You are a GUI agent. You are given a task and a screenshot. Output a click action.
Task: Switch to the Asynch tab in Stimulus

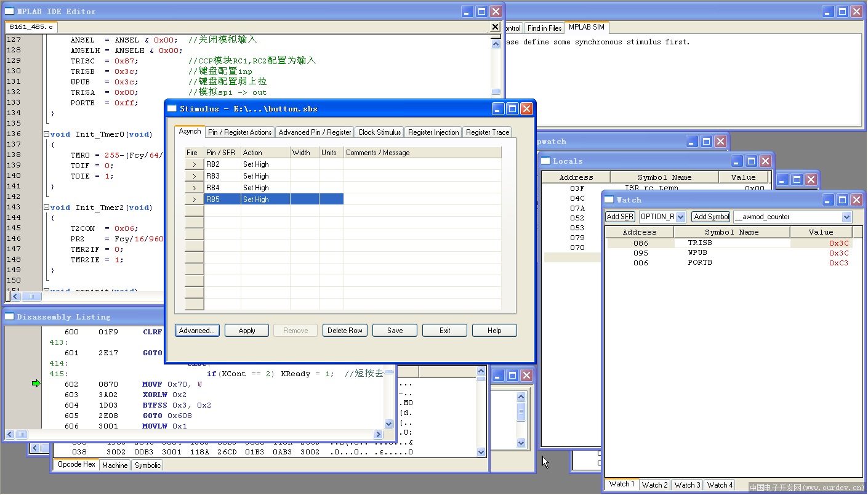pyautogui.click(x=190, y=131)
